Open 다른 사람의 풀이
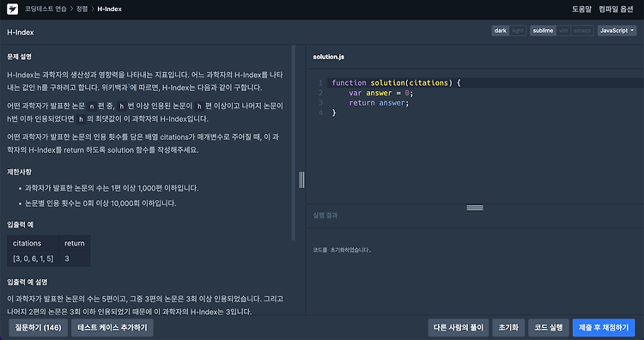 (459, 328)
